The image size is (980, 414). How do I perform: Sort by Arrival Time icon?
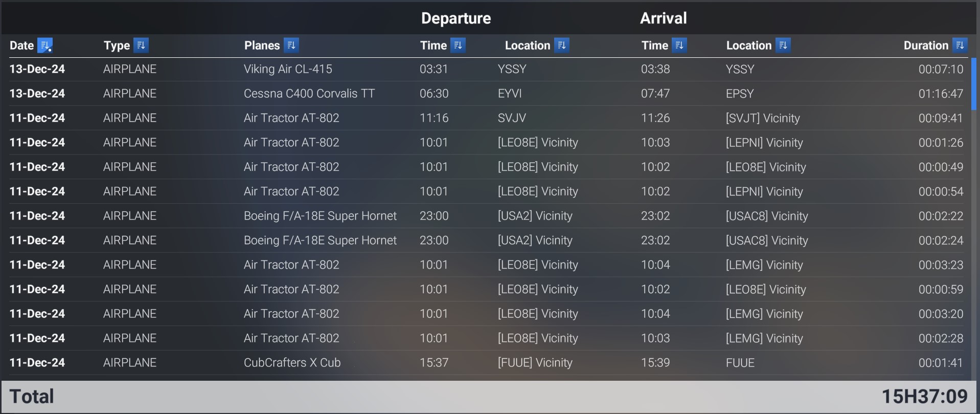pos(679,46)
